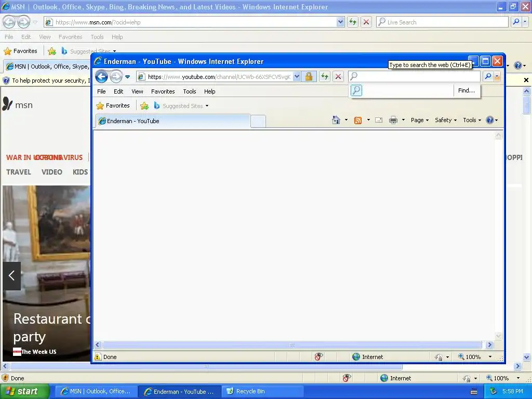The image size is (532, 399).
Task: Click scroll right arrow in YouTube window
Action: [x=489, y=345]
